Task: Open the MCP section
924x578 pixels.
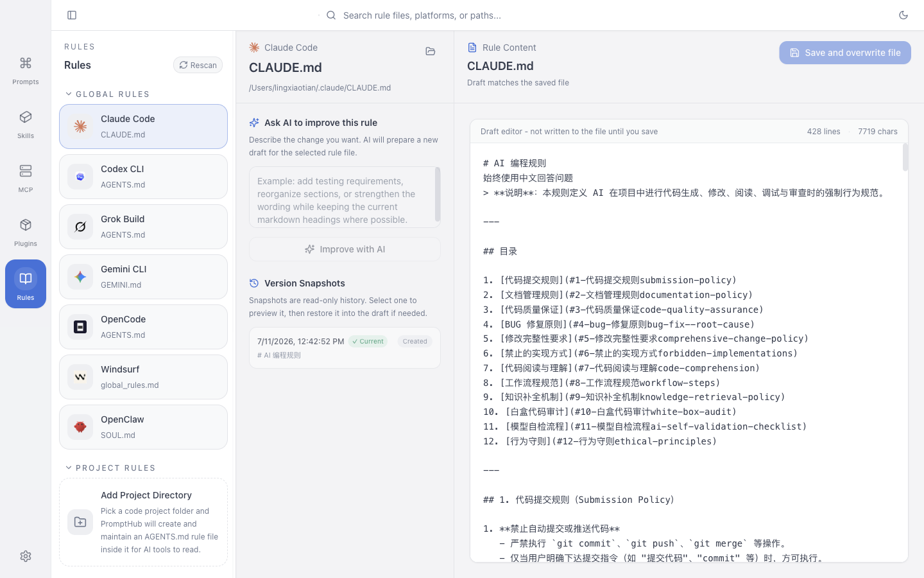Action: click(26, 177)
